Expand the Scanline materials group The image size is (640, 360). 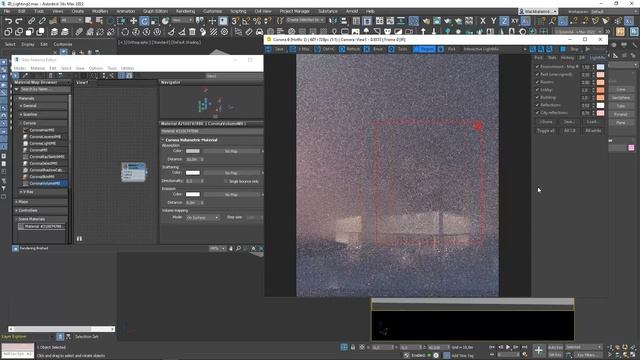click(21, 114)
